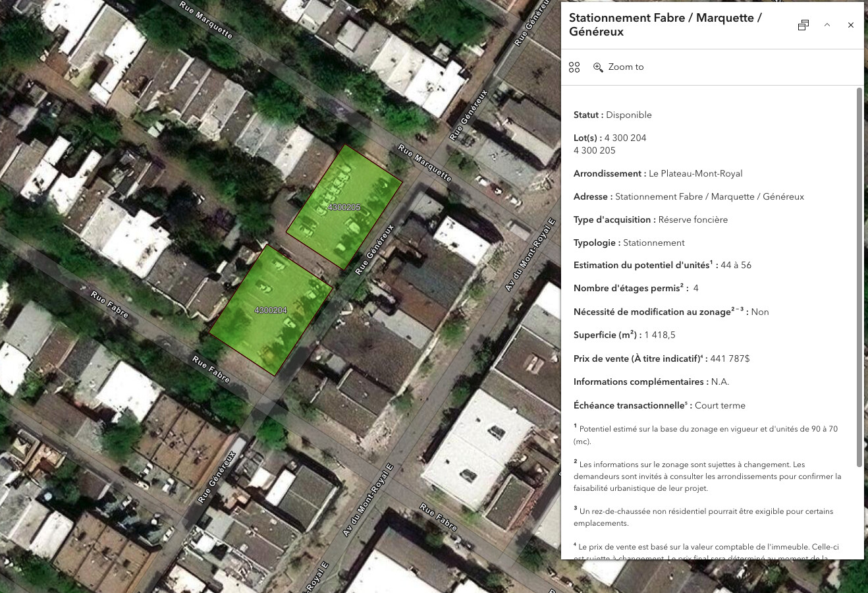This screenshot has height=593, width=868.
Task: Click the Typologie : Stationnement line
Action: 629,243
